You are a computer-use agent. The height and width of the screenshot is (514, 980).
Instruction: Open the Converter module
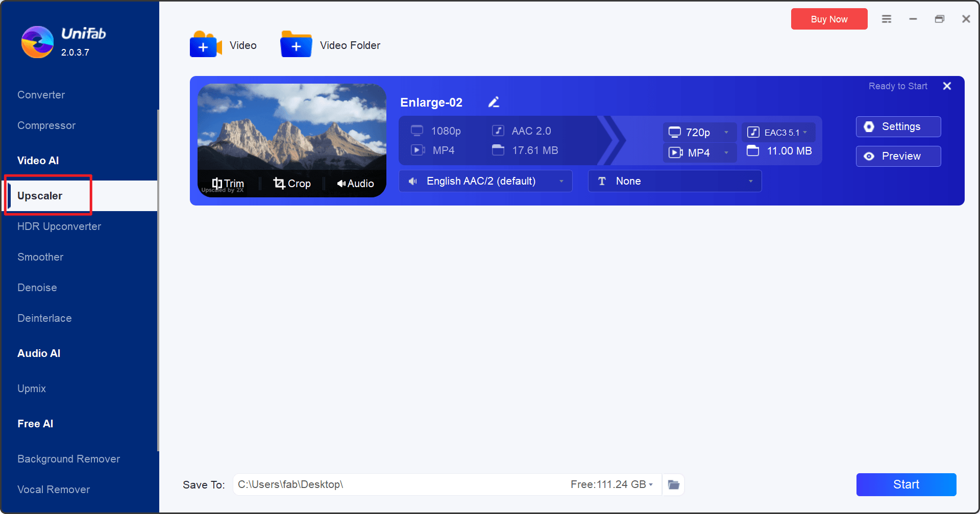(41, 95)
